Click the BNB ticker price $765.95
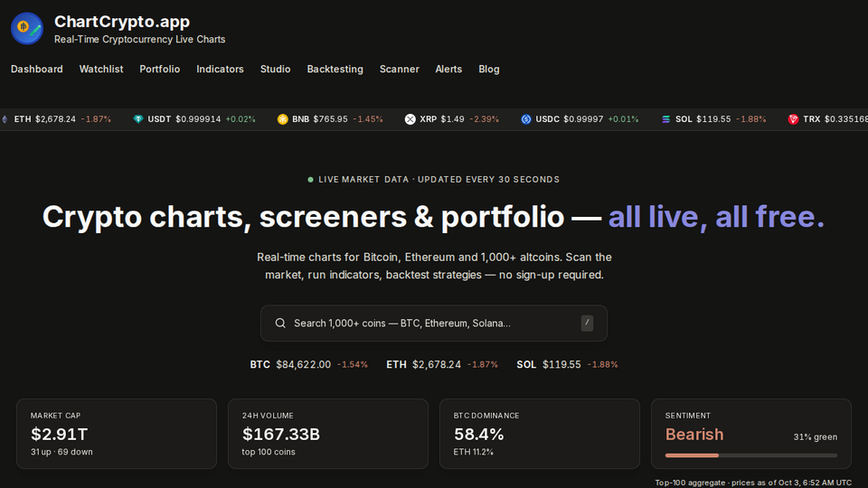The width and height of the screenshot is (868, 488). pos(331,119)
